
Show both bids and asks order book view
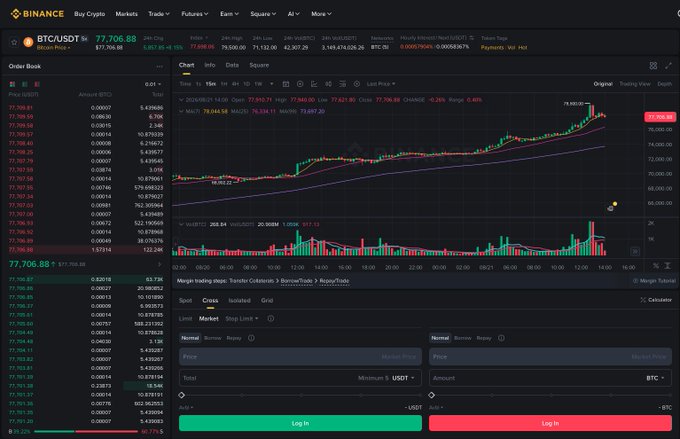[x=12, y=84]
